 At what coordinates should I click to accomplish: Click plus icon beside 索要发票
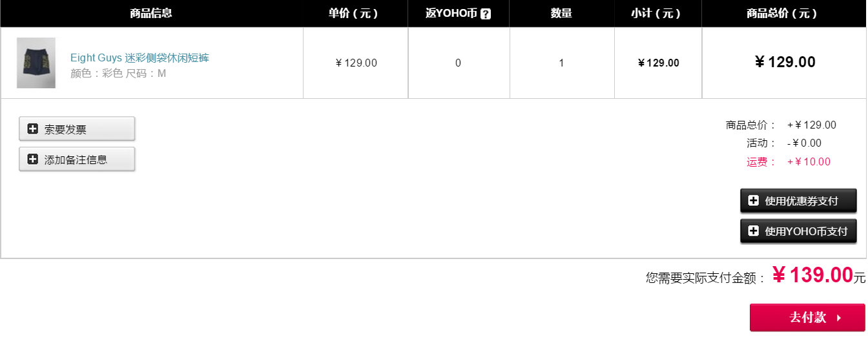[x=33, y=129]
